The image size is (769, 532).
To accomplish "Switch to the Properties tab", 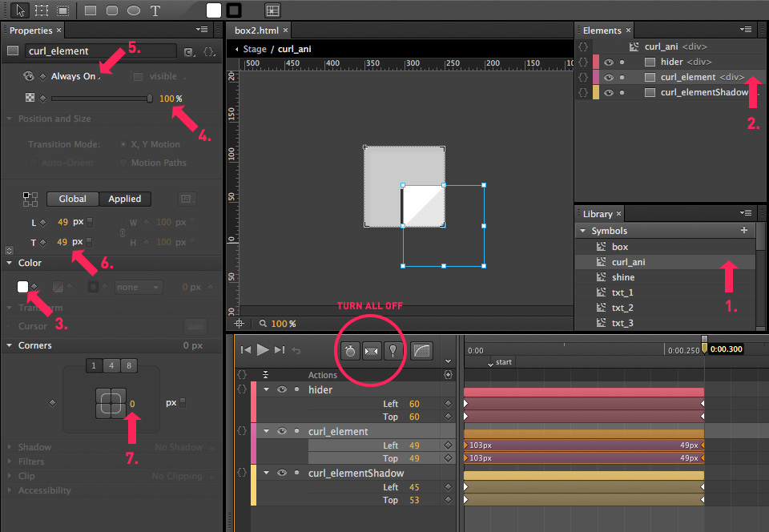I will coord(30,30).
